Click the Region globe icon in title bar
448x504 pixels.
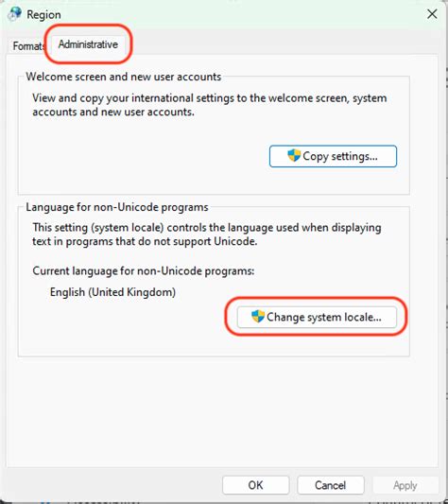15,14
